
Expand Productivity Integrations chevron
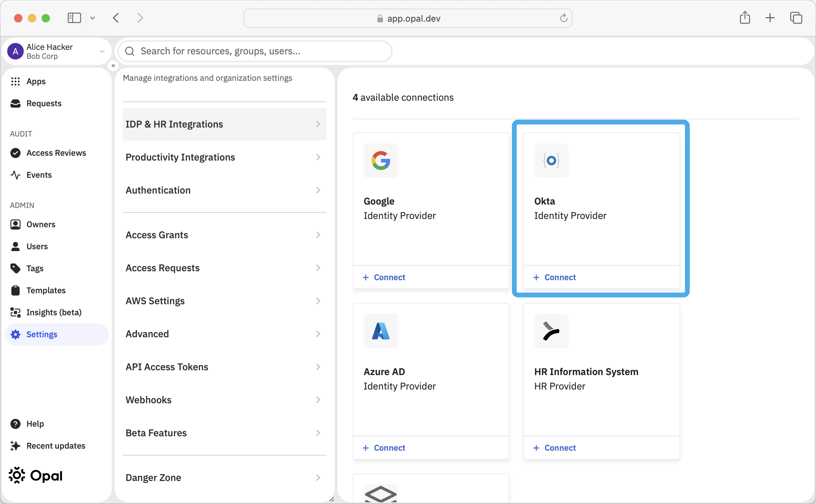tap(318, 157)
